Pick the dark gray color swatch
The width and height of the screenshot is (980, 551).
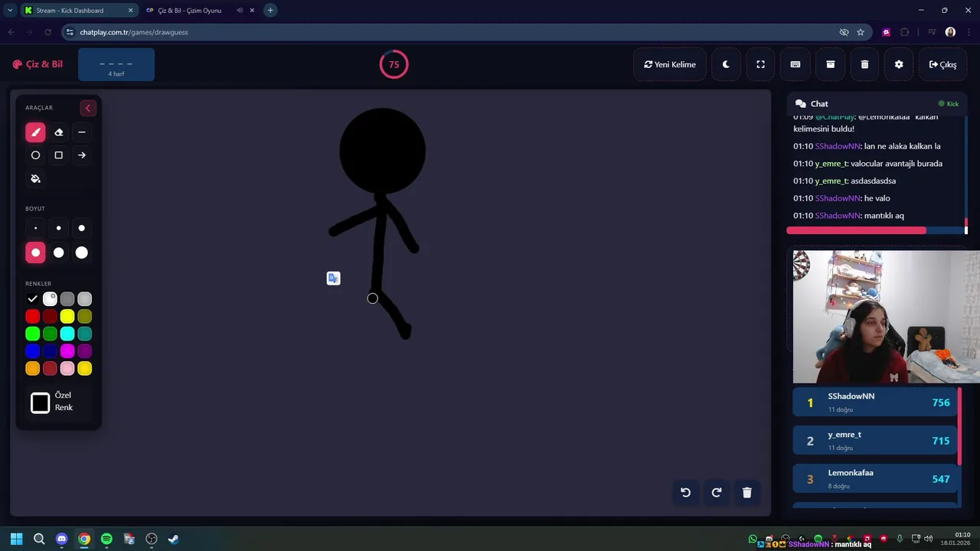point(67,299)
